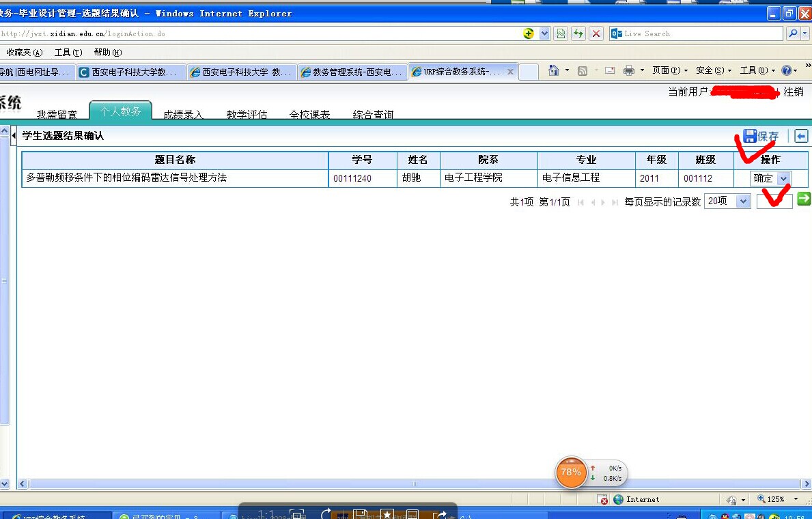
Task: Open the 125% zoom level dropdown
Action: coord(795,499)
